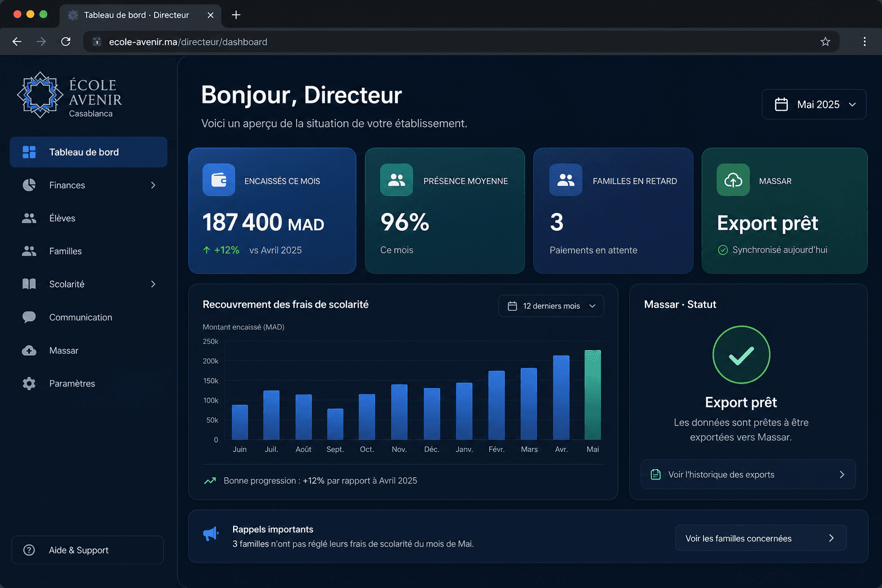The width and height of the screenshot is (882, 588).
Task: Click the Familles people icon in sidebar
Action: 29,251
